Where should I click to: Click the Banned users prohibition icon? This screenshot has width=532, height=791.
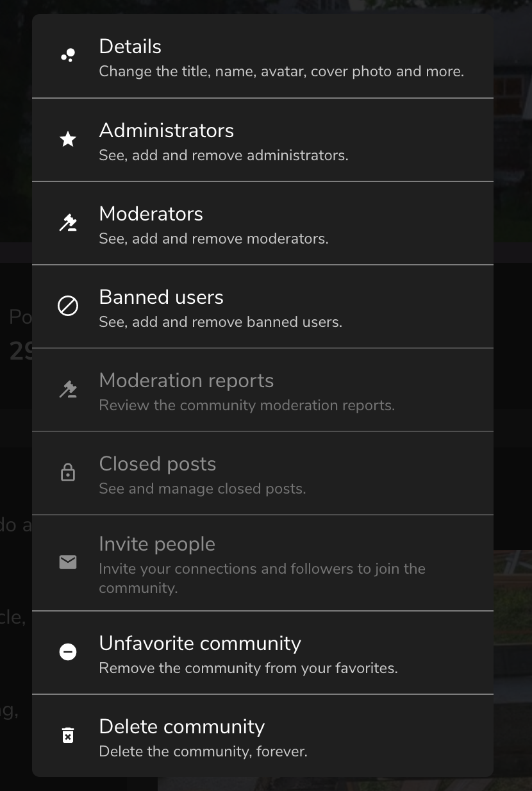(x=68, y=306)
